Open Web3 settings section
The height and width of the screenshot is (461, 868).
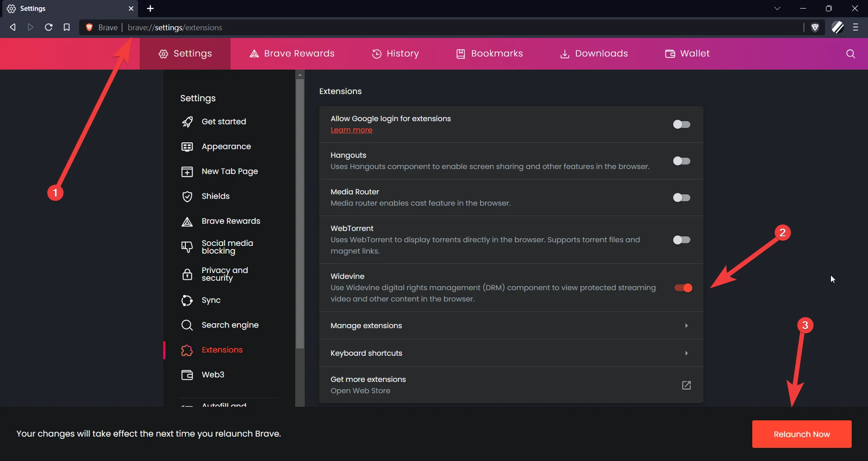point(213,375)
